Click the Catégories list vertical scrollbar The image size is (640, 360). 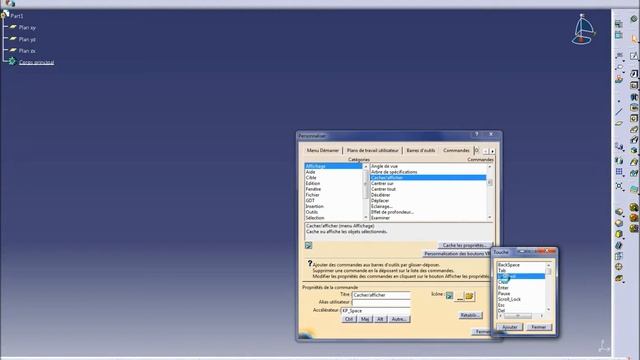click(x=365, y=192)
